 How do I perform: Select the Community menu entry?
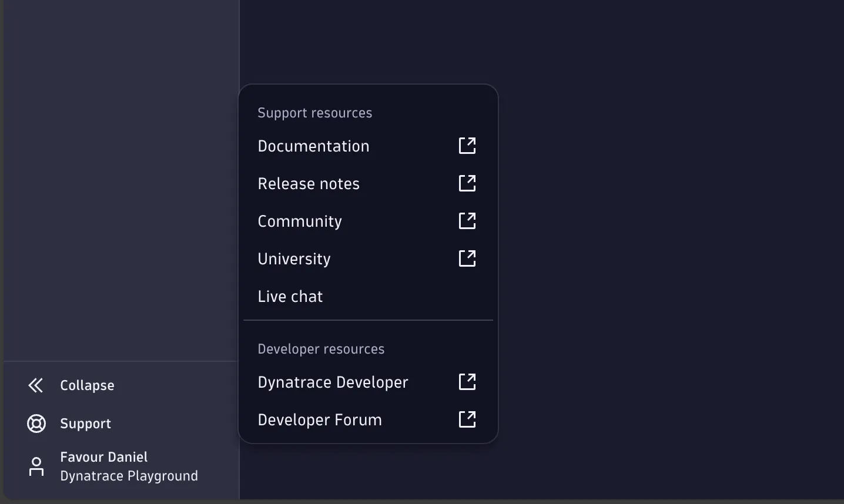coord(368,221)
